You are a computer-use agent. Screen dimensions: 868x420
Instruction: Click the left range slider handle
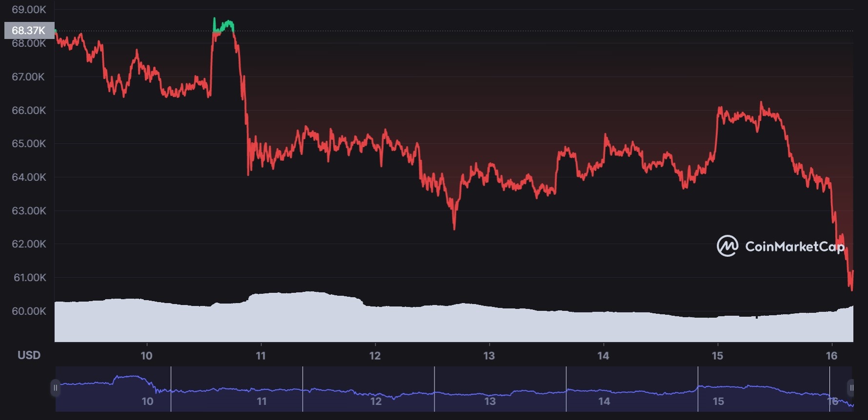pyautogui.click(x=56, y=388)
